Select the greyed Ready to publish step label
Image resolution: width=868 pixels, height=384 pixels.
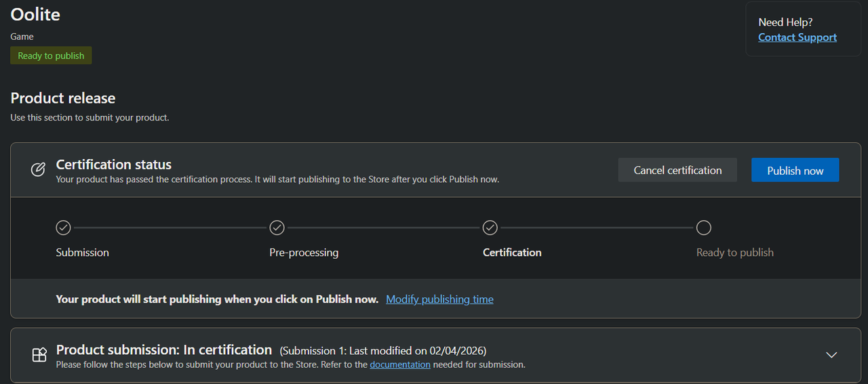(x=734, y=252)
